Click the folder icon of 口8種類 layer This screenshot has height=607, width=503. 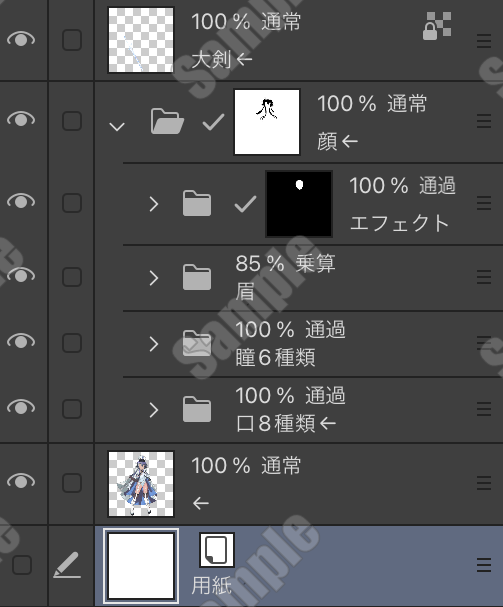coord(197,409)
